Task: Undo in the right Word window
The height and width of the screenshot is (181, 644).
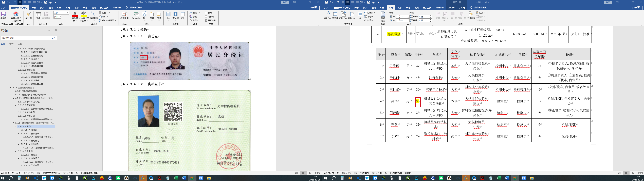Action: 332,2
